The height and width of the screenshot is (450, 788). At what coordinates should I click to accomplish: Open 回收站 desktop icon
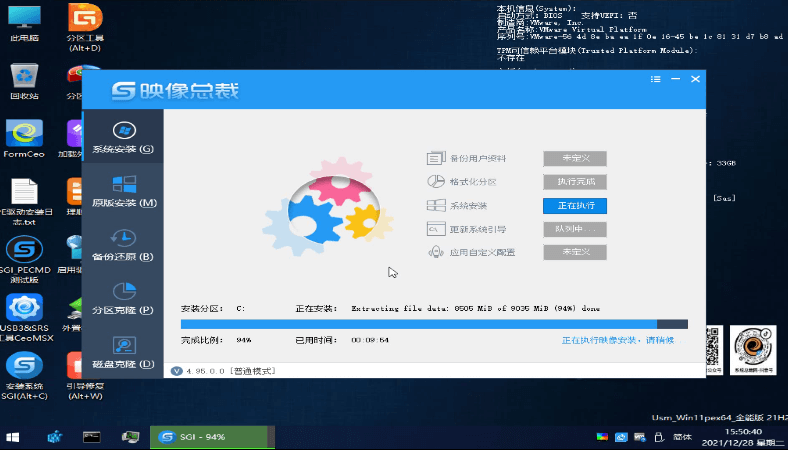click(24, 80)
